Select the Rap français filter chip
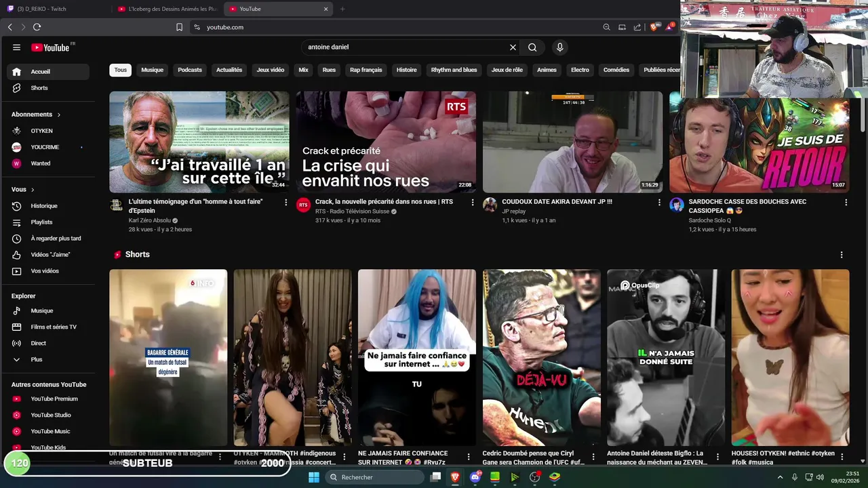868x488 pixels. click(366, 70)
